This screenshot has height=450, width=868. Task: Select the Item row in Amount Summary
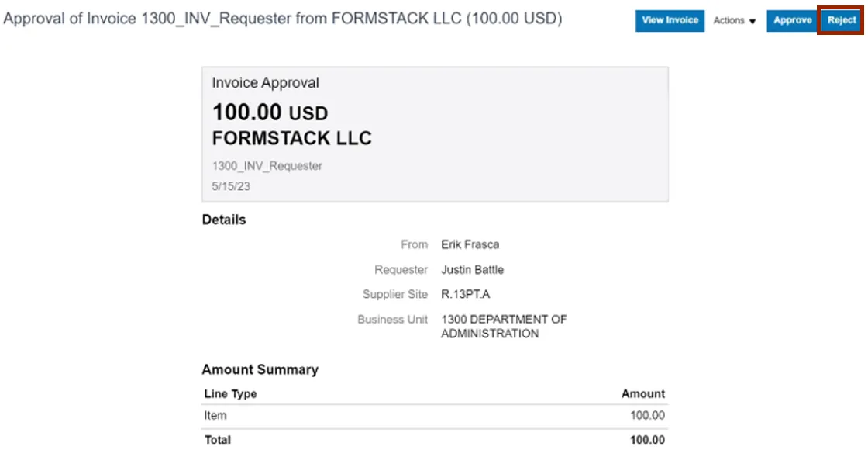215,416
